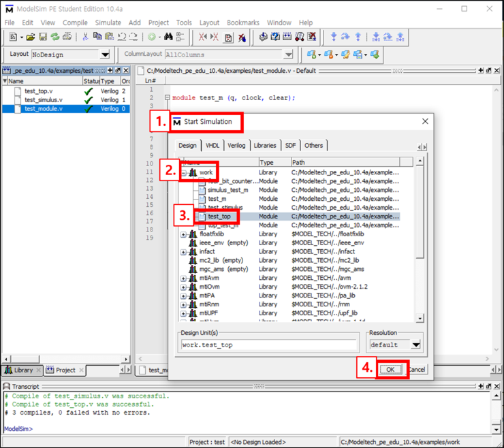504x448 pixels.
Task: Select the test_top module
Action: point(219,217)
